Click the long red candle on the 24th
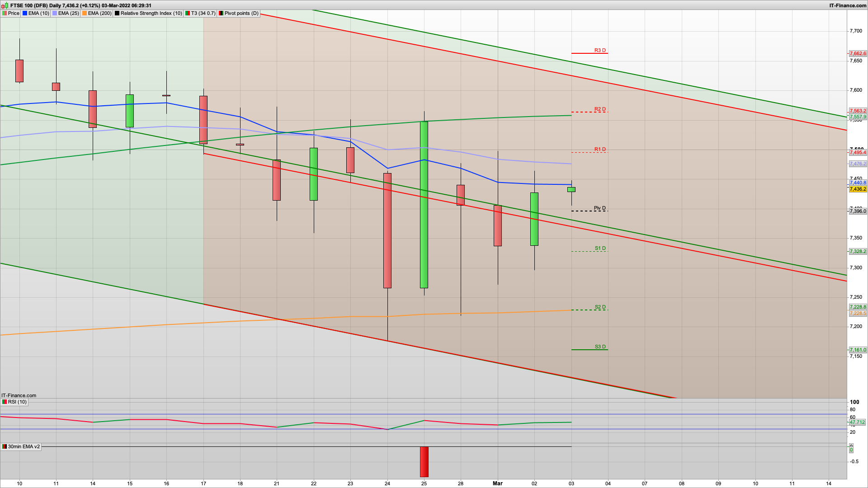 point(387,230)
